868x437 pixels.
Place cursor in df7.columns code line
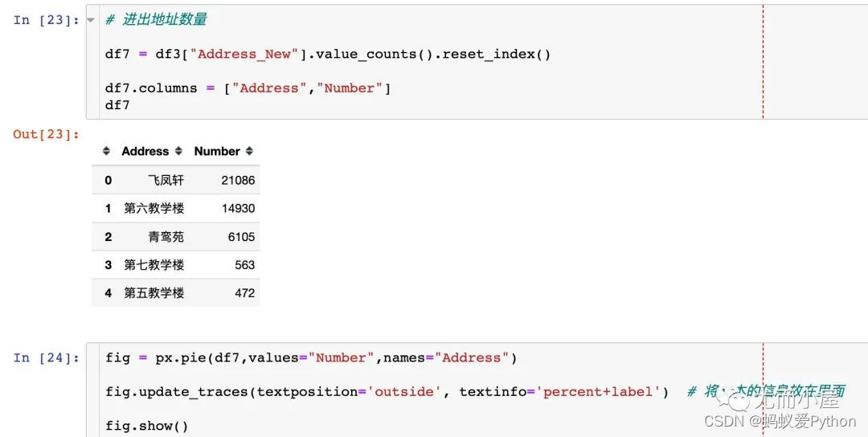tap(248, 88)
